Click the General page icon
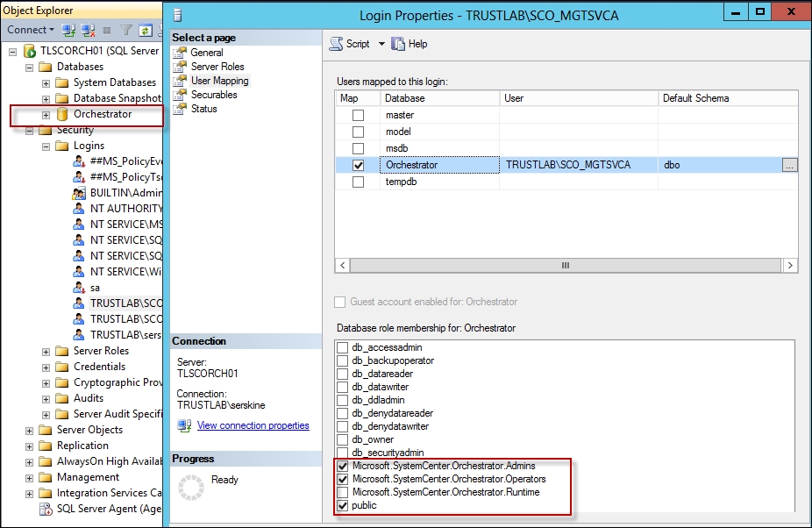Viewport: 812px width, 528px height. point(180,53)
